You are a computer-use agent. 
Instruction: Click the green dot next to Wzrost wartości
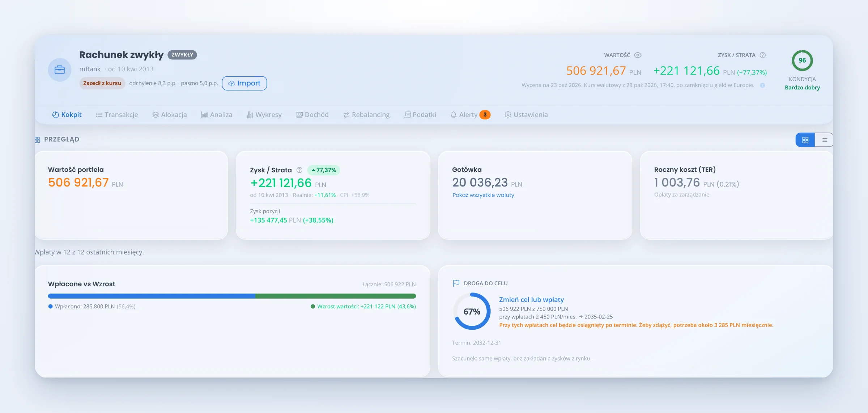tap(313, 307)
